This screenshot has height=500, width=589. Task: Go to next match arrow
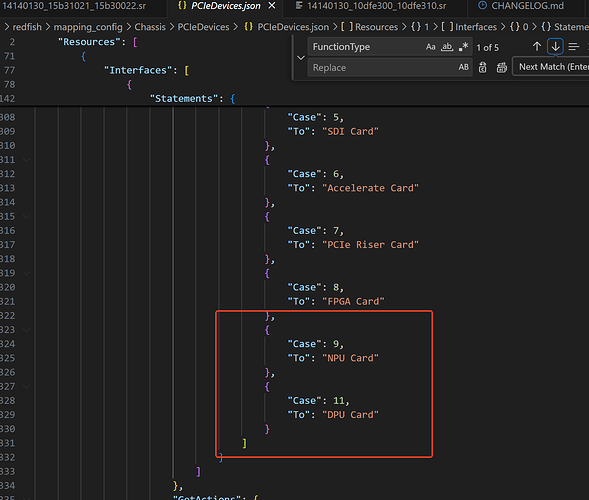pos(555,47)
